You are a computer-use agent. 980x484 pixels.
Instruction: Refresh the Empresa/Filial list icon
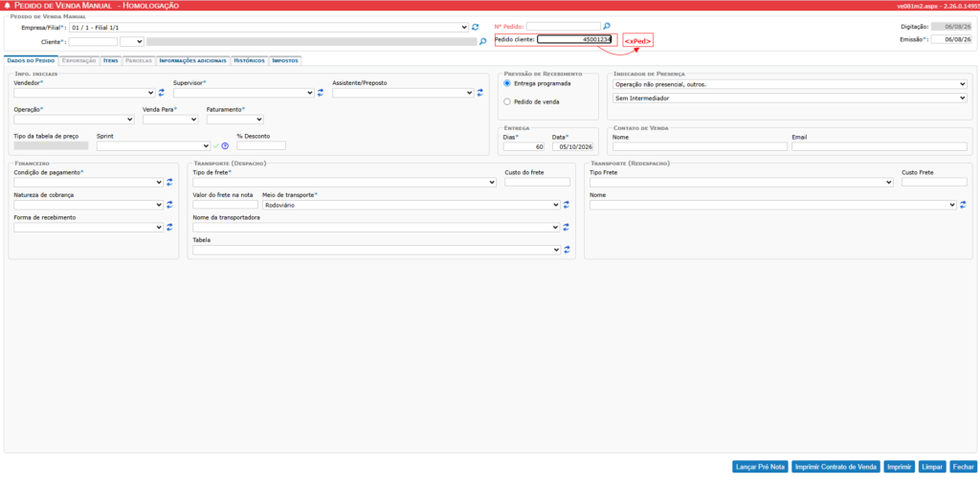475,28
